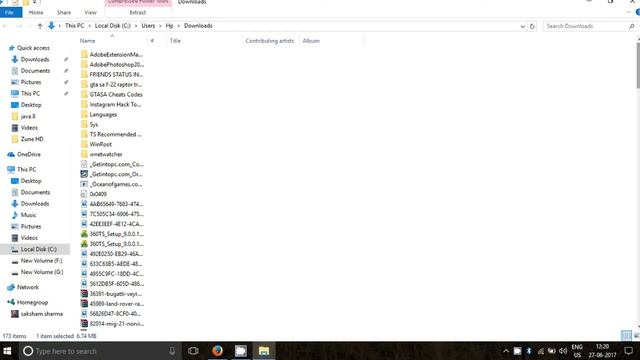Open the Windows Start menu
The height and width of the screenshot is (360, 640).
click(7, 351)
